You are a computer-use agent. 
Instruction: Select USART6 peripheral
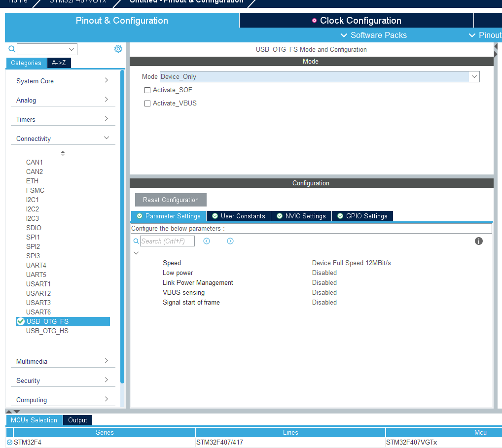click(x=38, y=312)
